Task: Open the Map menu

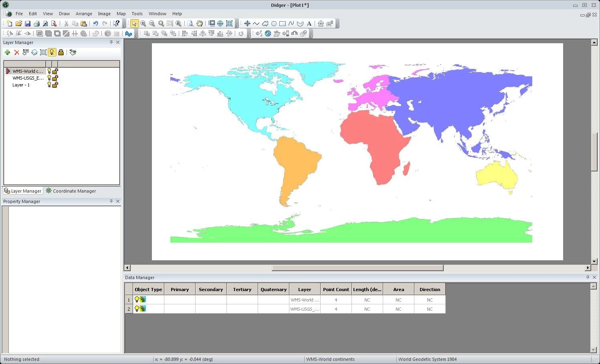Action: coord(121,14)
